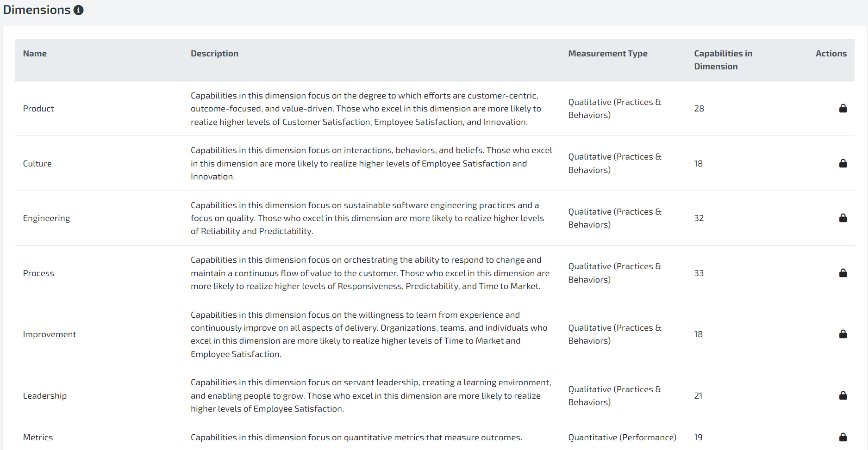Click capability count 28 in Product row
Screen dimensions: 868x450
(699, 109)
